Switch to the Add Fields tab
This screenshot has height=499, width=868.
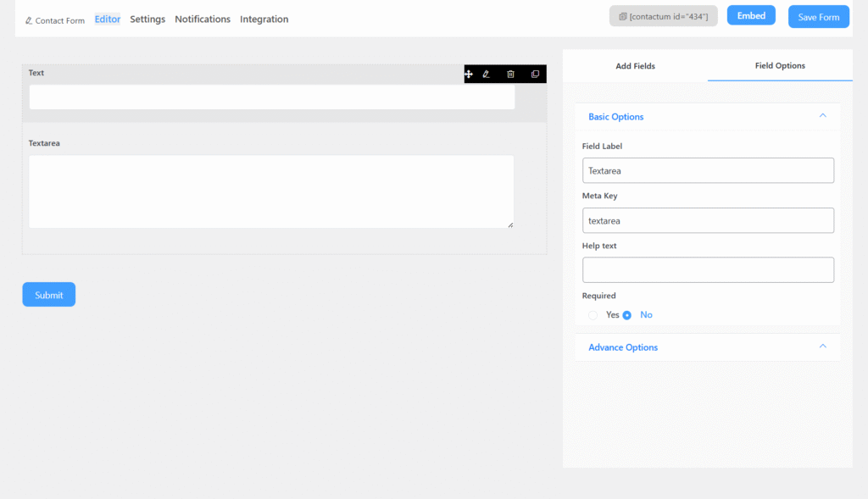coord(635,66)
